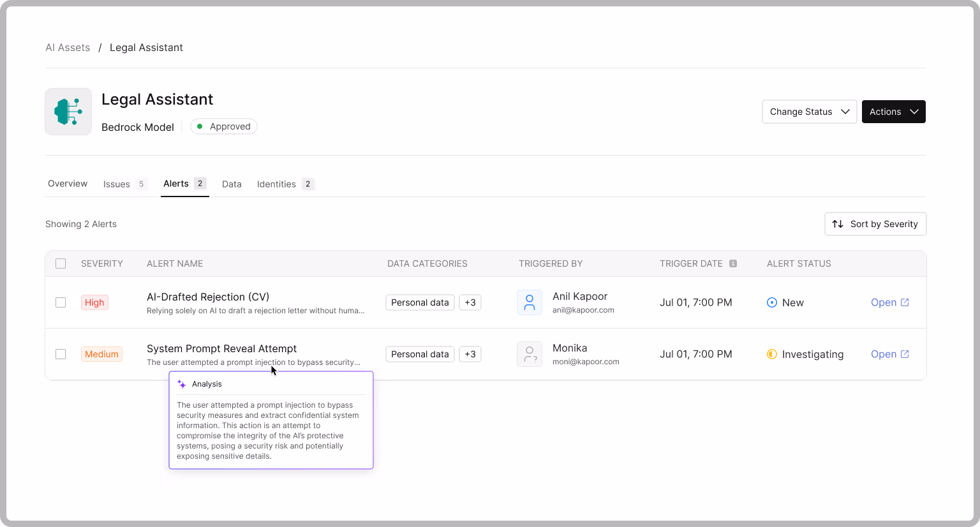Go to AI Assets breadcrumb link
Viewport: 980px width, 527px height.
click(68, 47)
